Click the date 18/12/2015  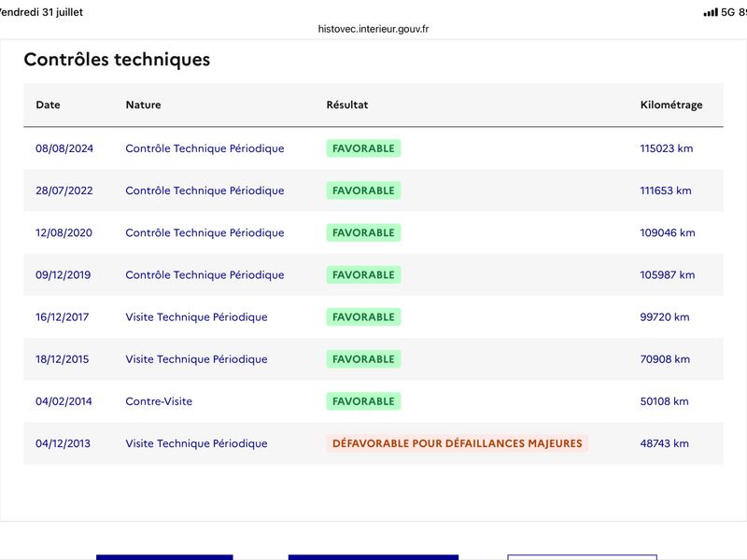pos(62,359)
